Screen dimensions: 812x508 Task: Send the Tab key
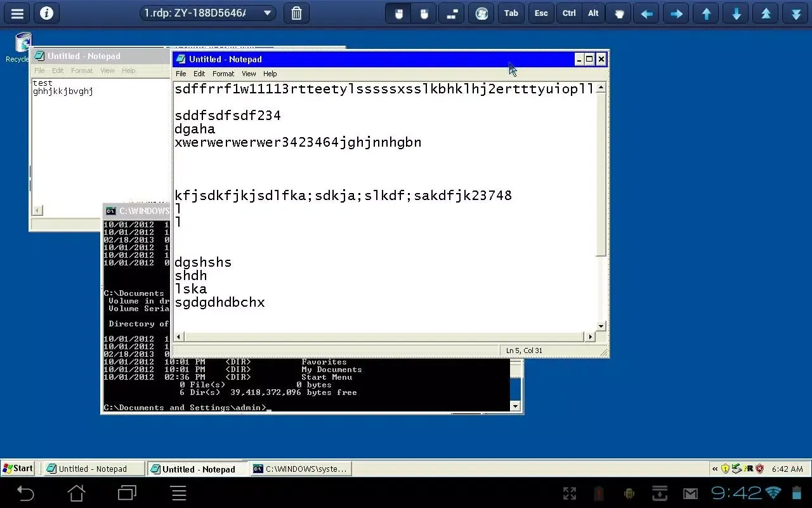pyautogui.click(x=511, y=13)
